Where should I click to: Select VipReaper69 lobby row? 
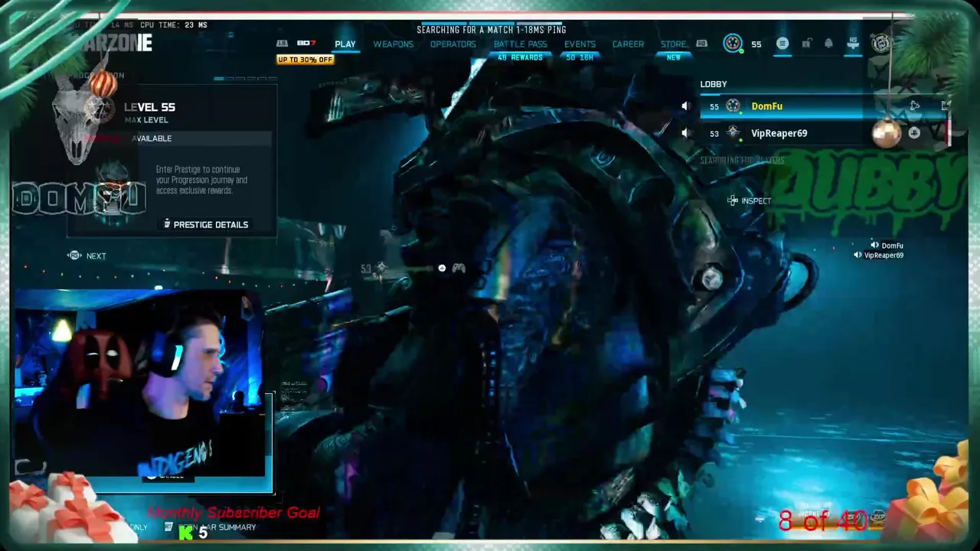coord(825,133)
